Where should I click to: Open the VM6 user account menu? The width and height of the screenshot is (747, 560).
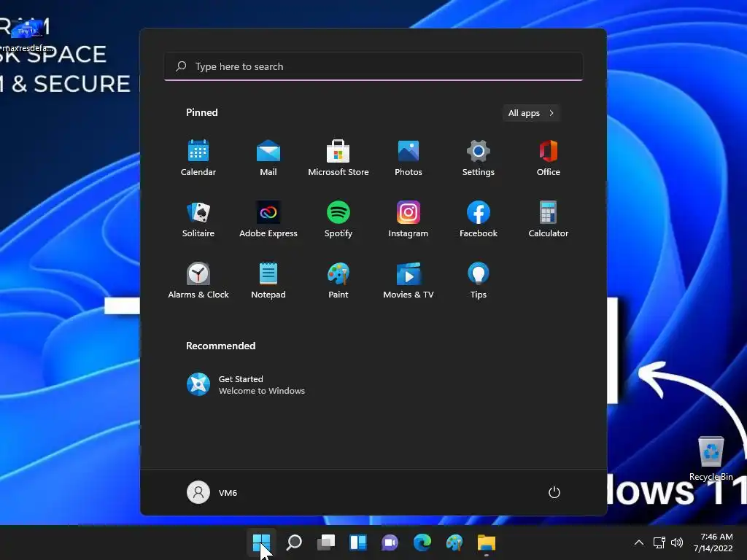pyautogui.click(x=212, y=492)
